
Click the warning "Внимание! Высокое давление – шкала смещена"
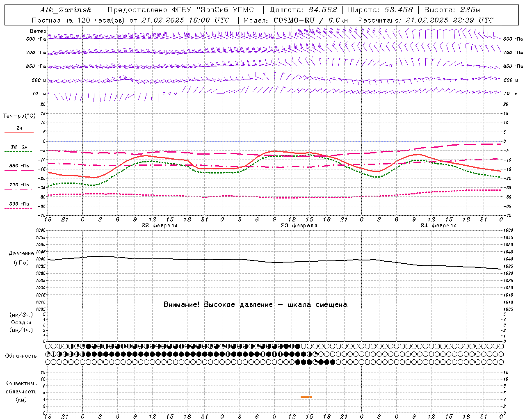256,305
